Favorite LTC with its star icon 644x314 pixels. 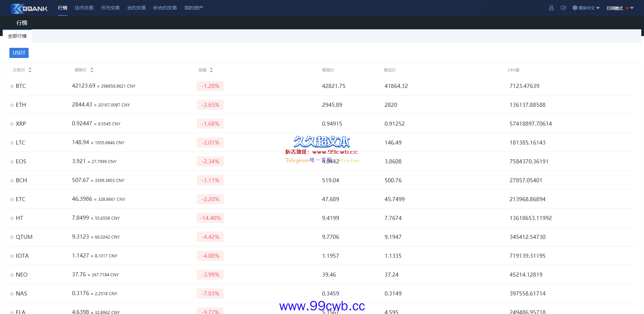12,143
